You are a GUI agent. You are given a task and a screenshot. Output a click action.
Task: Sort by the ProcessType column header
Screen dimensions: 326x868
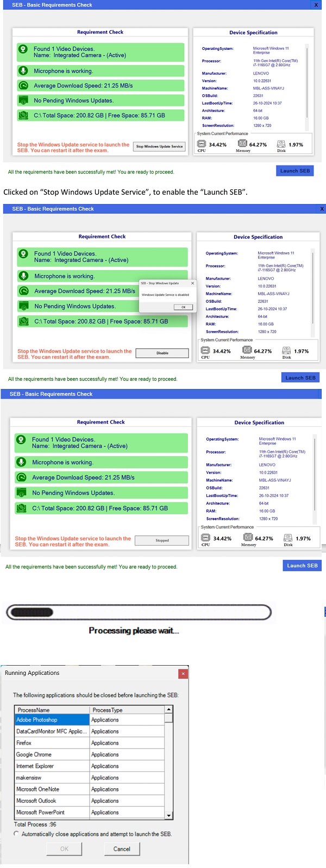[128, 710]
